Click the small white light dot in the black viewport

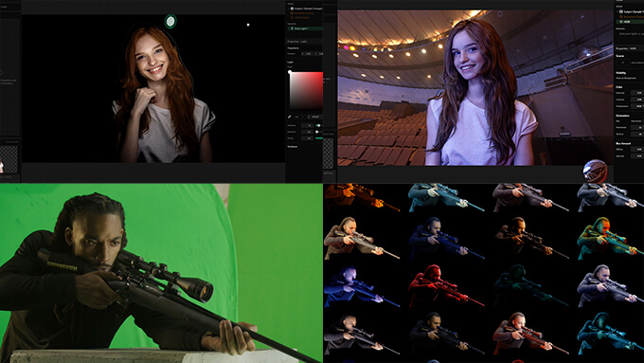tap(248, 25)
